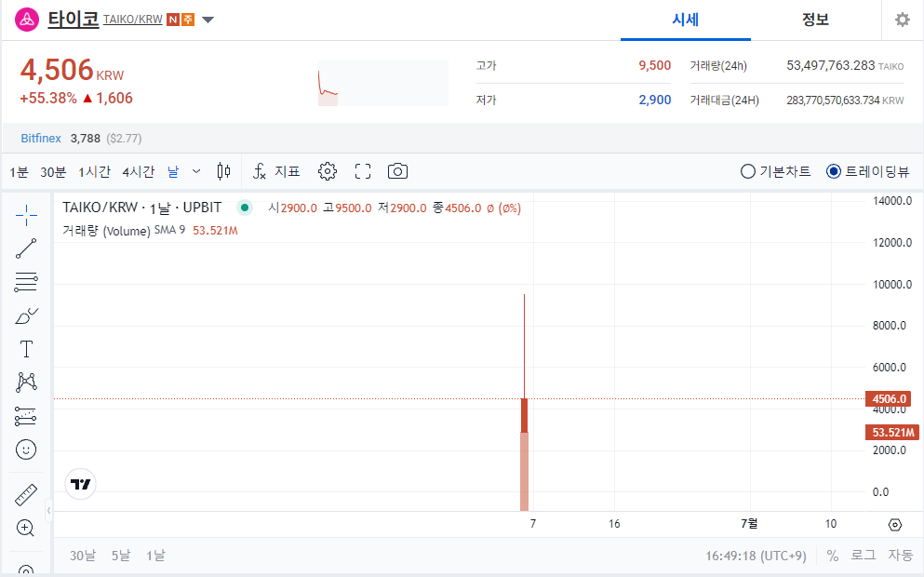Select the ruler measure tool
This screenshot has height=577, width=924.
click(26, 495)
